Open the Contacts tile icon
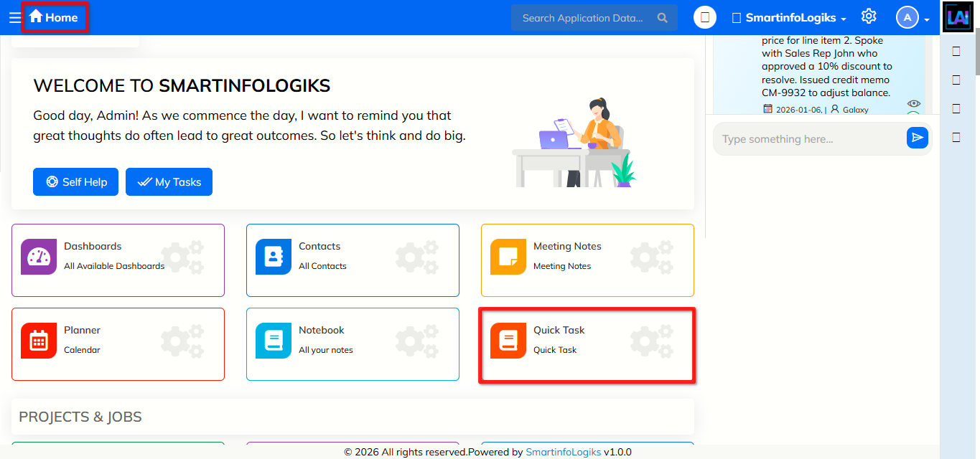The image size is (980, 459). 274,257
